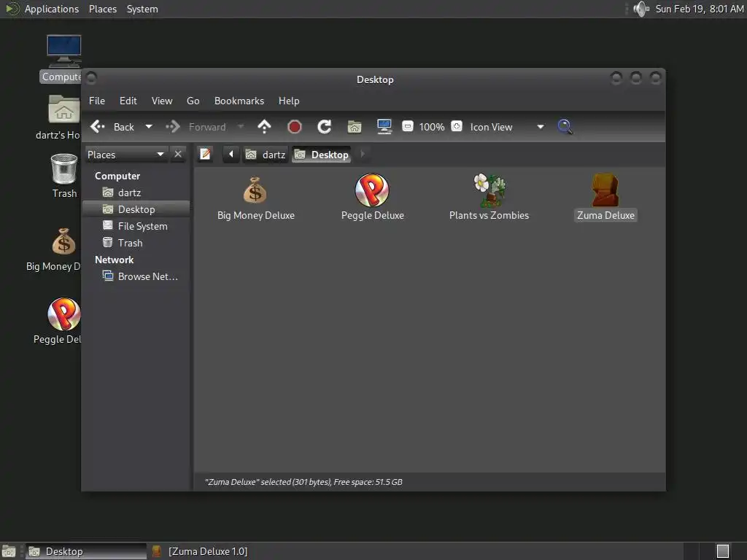Open Home folder from toolbar icon
The image size is (747, 560).
(x=355, y=127)
